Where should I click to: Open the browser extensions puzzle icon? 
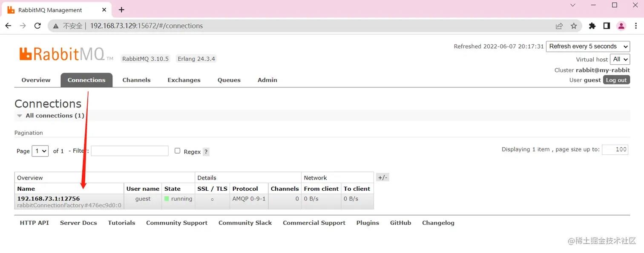[x=592, y=26]
